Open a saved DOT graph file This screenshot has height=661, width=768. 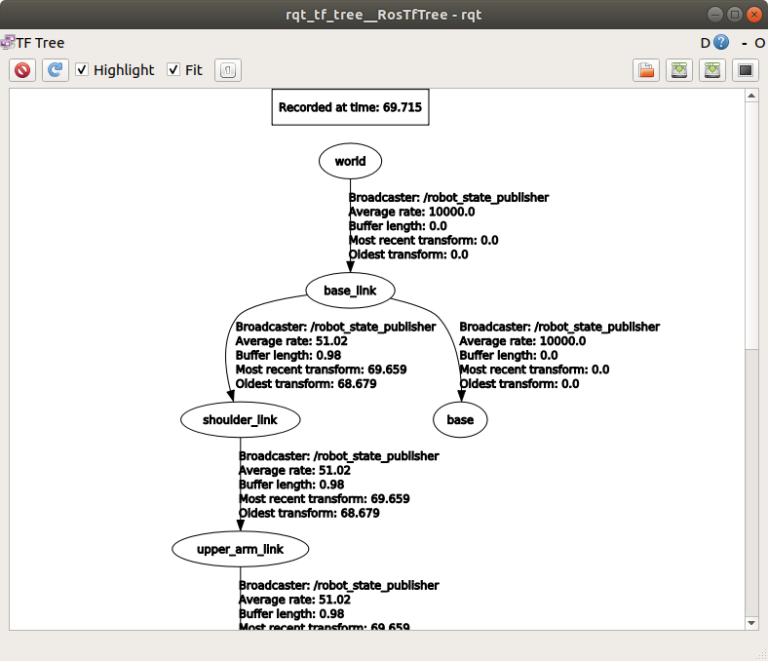point(646,70)
